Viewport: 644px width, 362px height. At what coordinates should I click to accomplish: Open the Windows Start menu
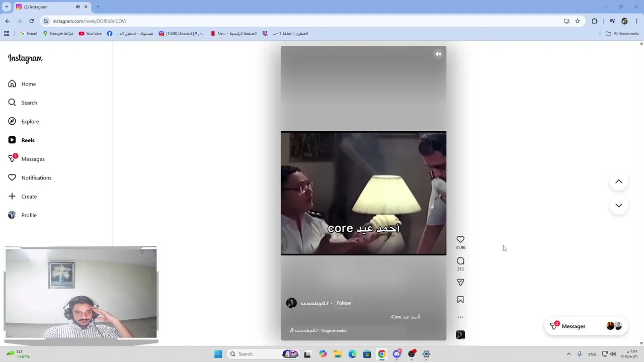(218, 354)
